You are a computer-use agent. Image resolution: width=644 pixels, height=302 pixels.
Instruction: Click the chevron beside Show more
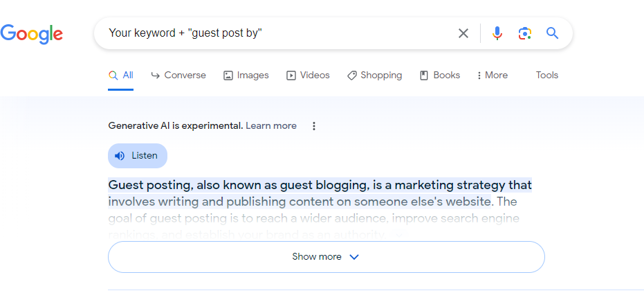click(354, 257)
